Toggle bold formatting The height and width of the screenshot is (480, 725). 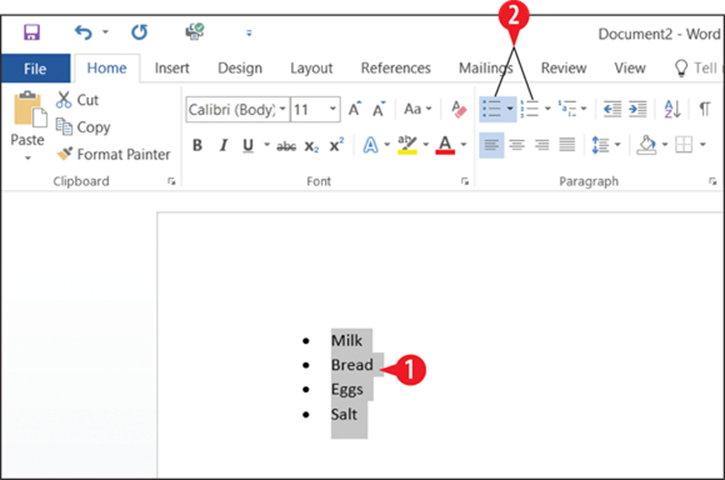tap(197, 145)
